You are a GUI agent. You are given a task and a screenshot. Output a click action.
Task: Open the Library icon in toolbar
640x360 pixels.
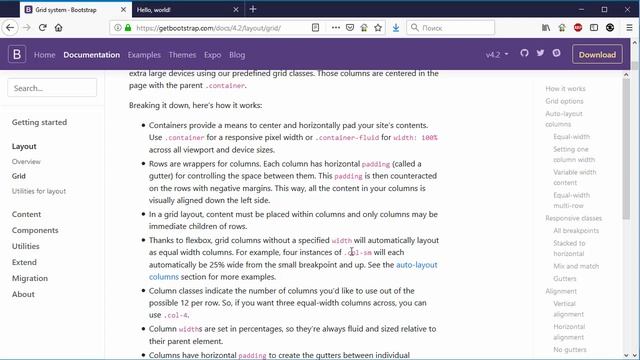[x=546, y=28]
